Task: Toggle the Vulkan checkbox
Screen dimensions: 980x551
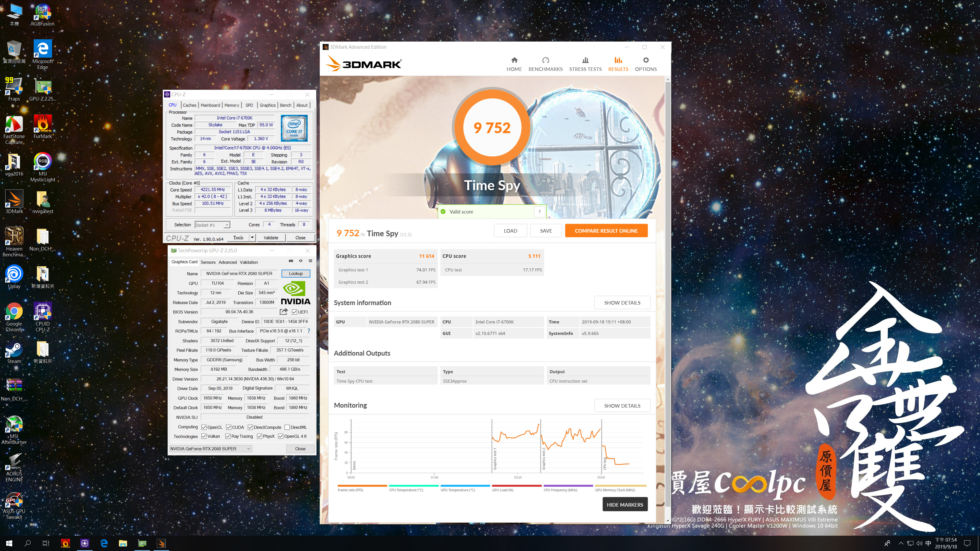Action: tap(204, 436)
